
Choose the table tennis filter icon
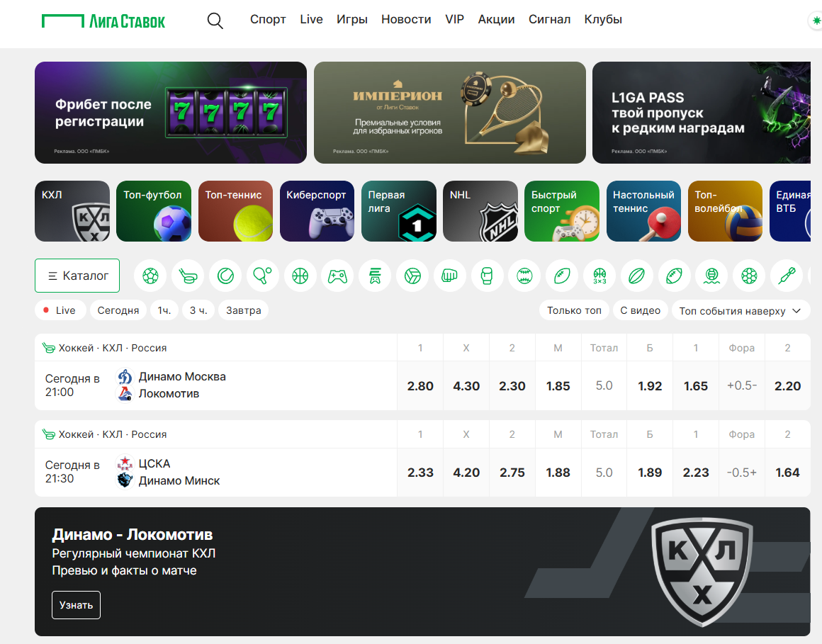[263, 276]
